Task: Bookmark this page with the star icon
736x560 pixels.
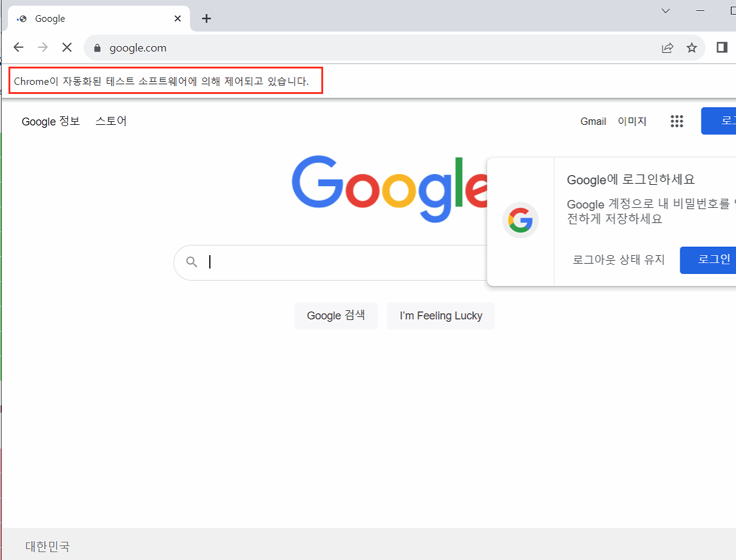Action: tap(692, 48)
